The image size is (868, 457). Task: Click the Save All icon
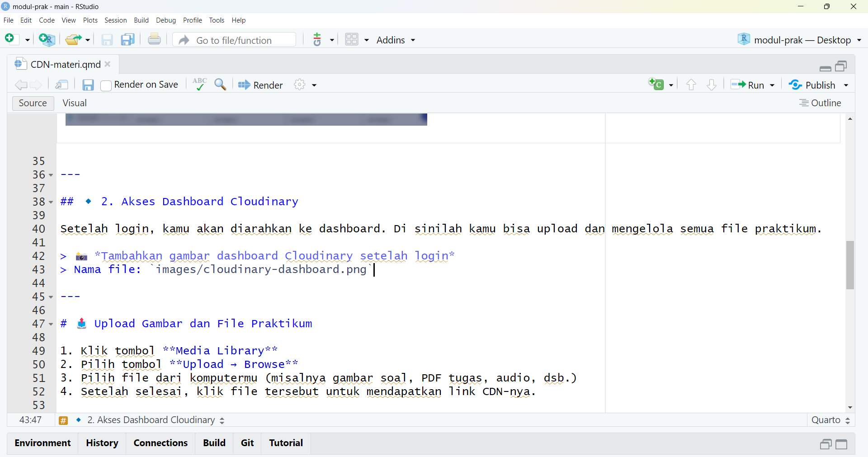coord(128,40)
